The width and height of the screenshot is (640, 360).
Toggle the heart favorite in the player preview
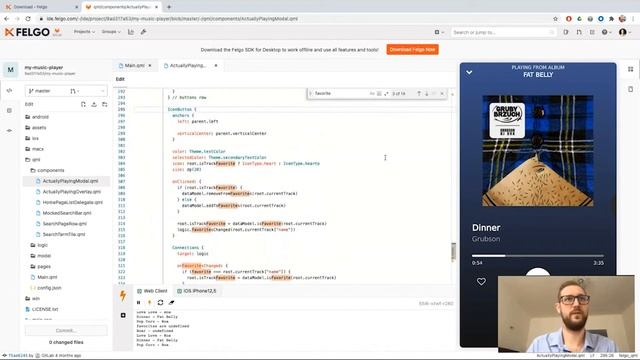pos(481,282)
